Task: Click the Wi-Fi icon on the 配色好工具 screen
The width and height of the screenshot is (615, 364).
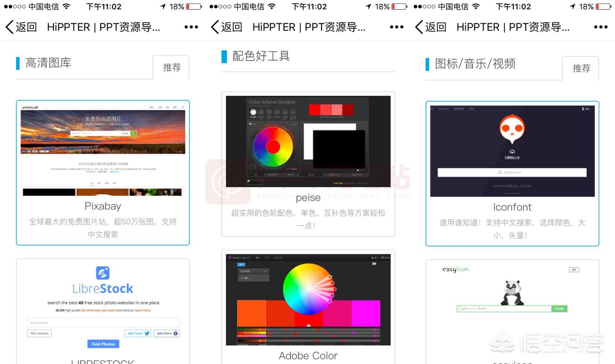Action: coord(271,7)
